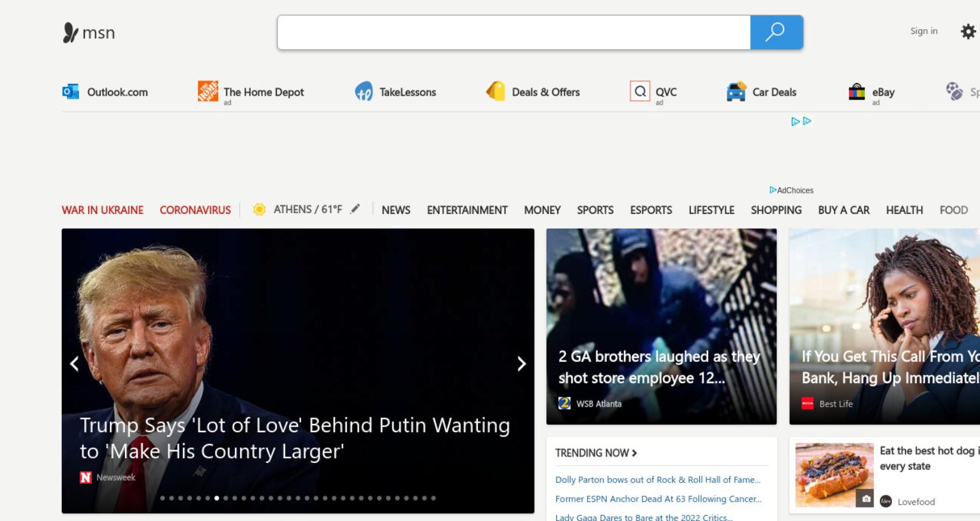
Task: Click the Deals & Offers tag icon
Action: tap(496, 92)
